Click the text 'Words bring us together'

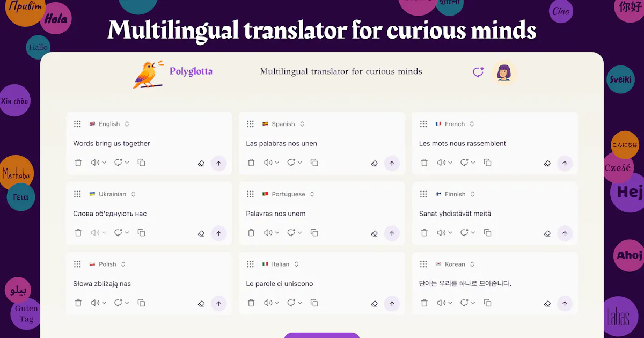click(x=112, y=144)
